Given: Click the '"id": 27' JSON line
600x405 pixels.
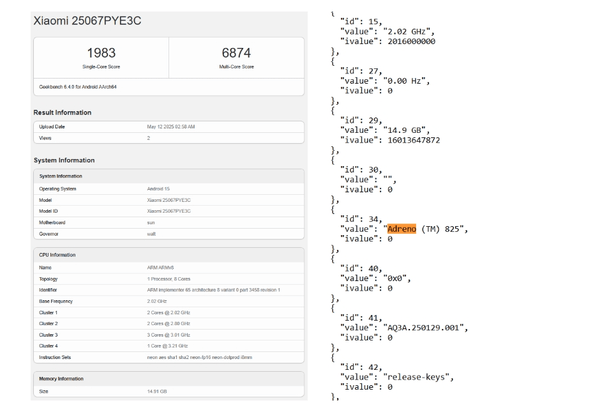Looking at the screenshot, I should [x=361, y=71].
